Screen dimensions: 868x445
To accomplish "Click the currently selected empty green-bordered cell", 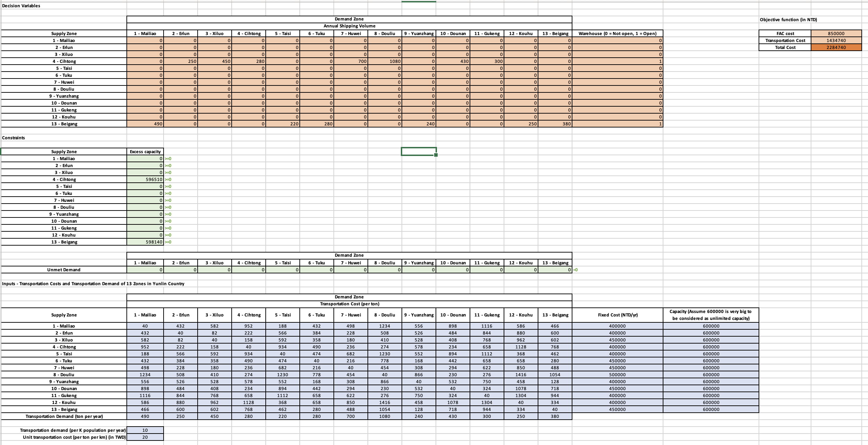I will pyautogui.click(x=419, y=151).
